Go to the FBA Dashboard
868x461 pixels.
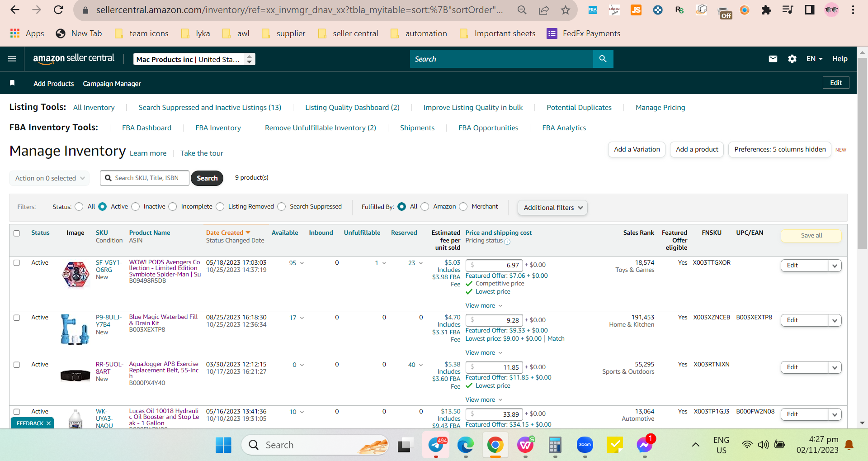pyautogui.click(x=146, y=128)
